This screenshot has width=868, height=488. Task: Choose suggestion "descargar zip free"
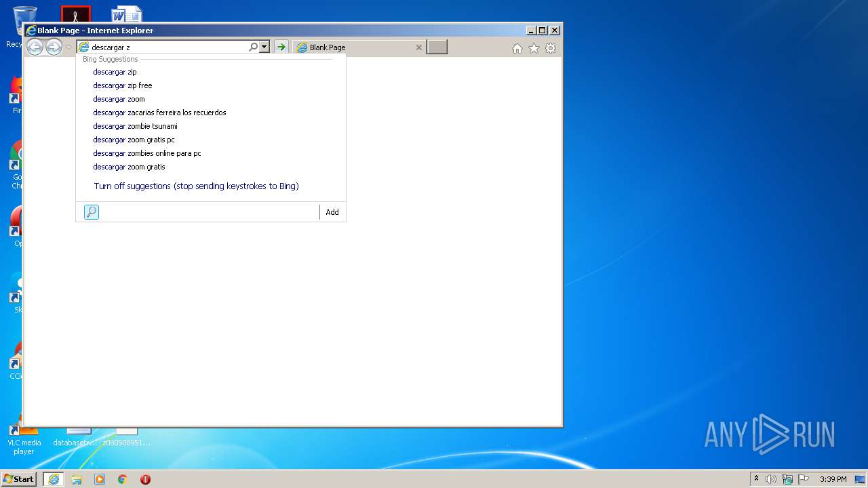(x=122, y=85)
